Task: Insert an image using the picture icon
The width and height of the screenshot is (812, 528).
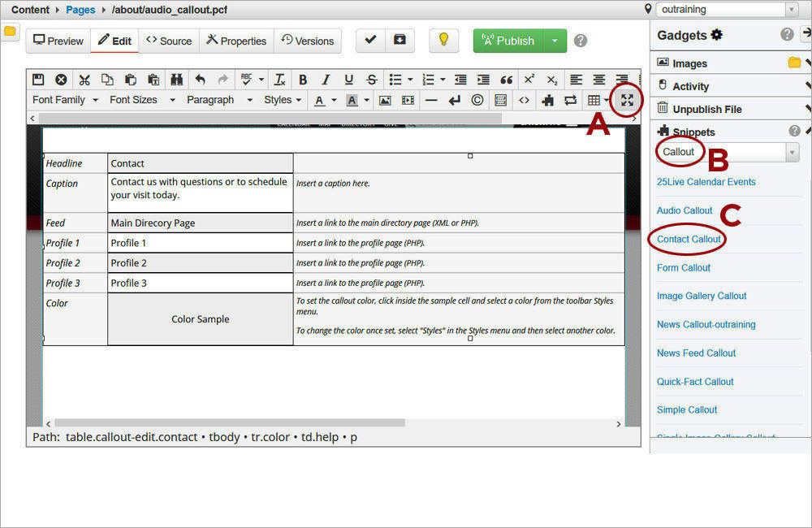Action: coord(385,100)
